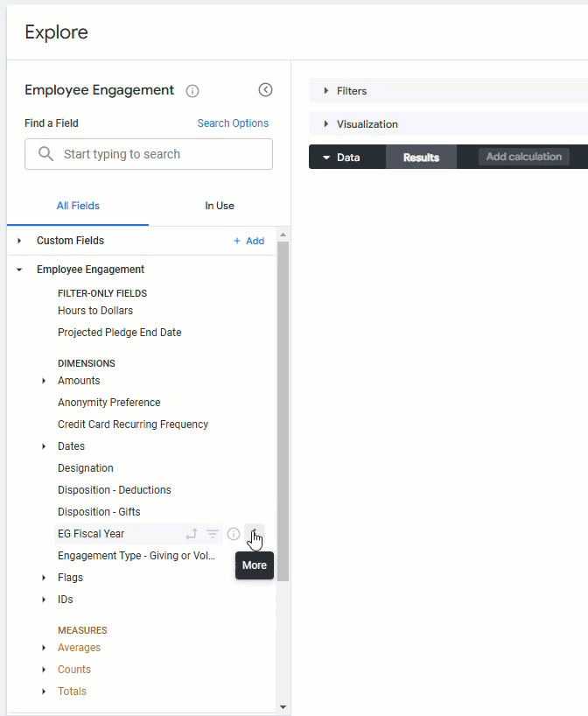This screenshot has height=716, width=588.
Task: Select Projected Pledge End Date field
Action: point(120,333)
